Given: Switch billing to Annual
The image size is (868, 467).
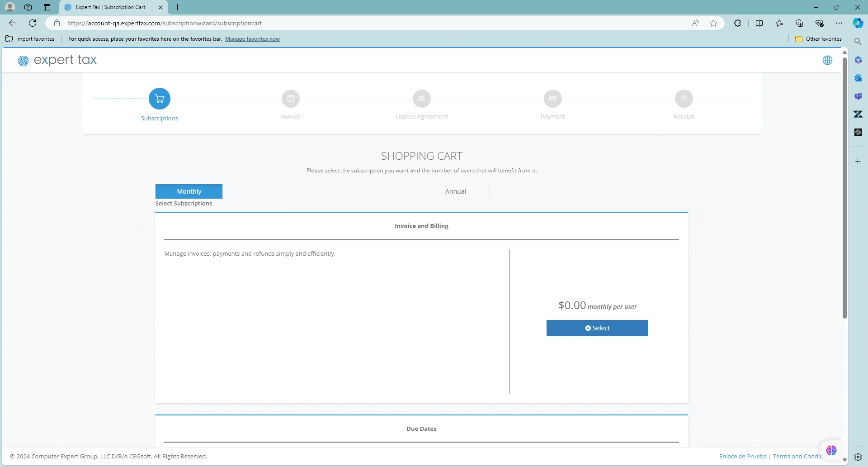Looking at the screenshot, I should coord(455,191).
